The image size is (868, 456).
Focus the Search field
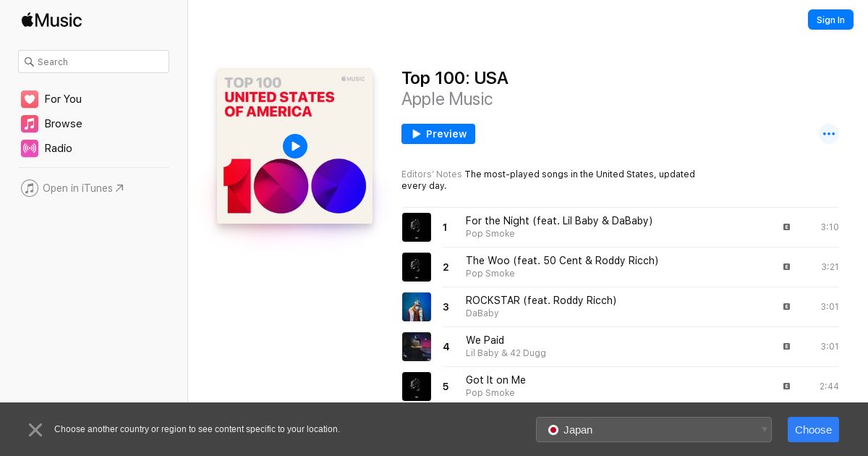(x=94, y=62)
